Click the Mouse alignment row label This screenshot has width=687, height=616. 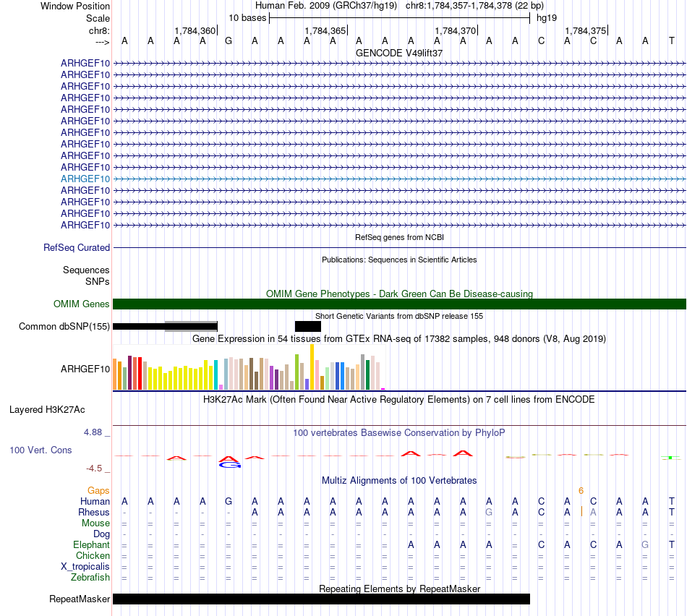[95, 523]
